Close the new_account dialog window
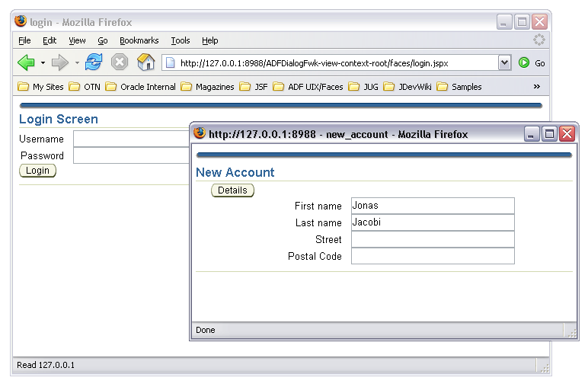588x387 pixels. tap(567, 134)
